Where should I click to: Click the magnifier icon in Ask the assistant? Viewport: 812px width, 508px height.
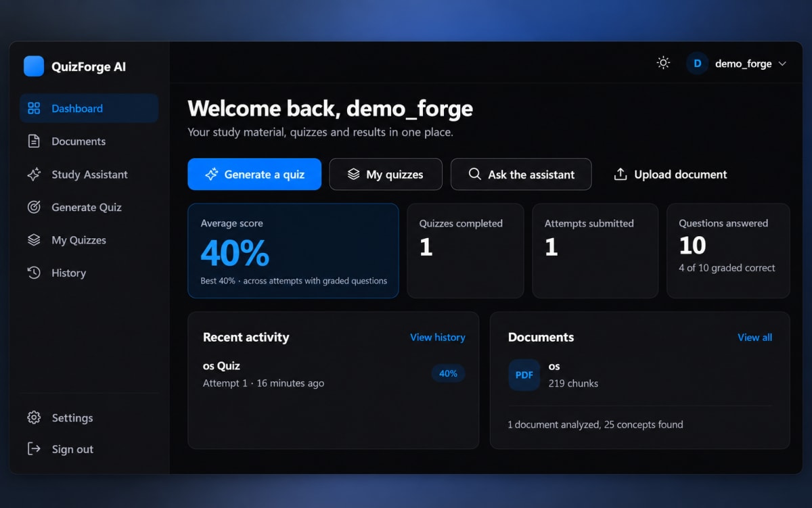click(x=475, y=174)
